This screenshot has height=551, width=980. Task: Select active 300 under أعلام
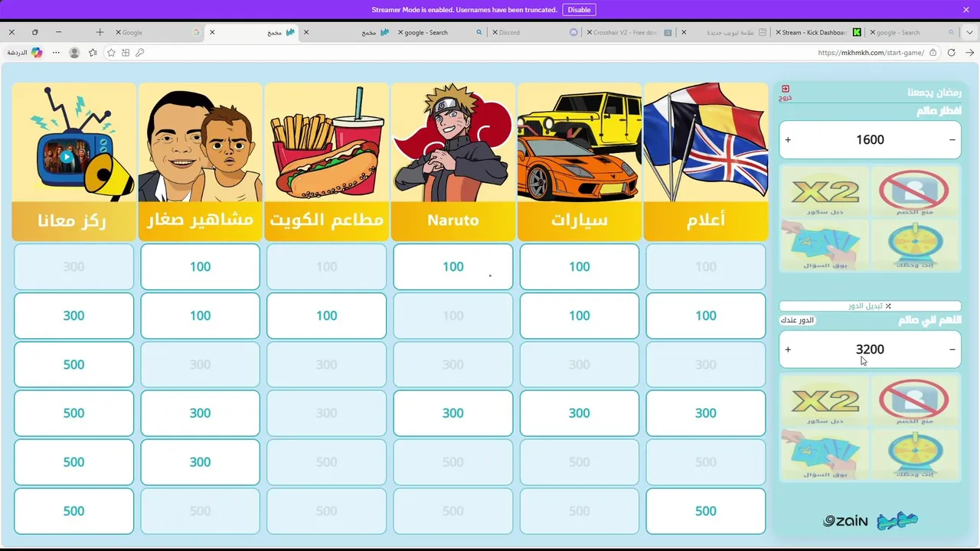(706, 413)
